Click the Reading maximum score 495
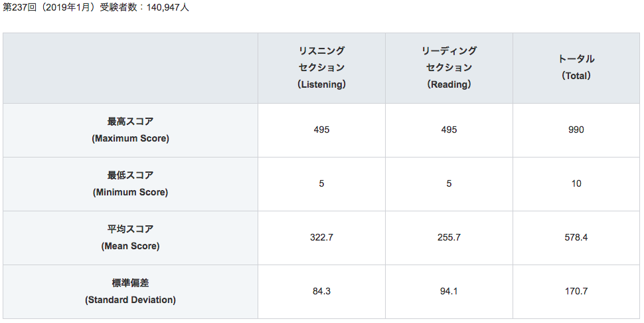This screenshot has width=644, height=323. click(449, 130)
